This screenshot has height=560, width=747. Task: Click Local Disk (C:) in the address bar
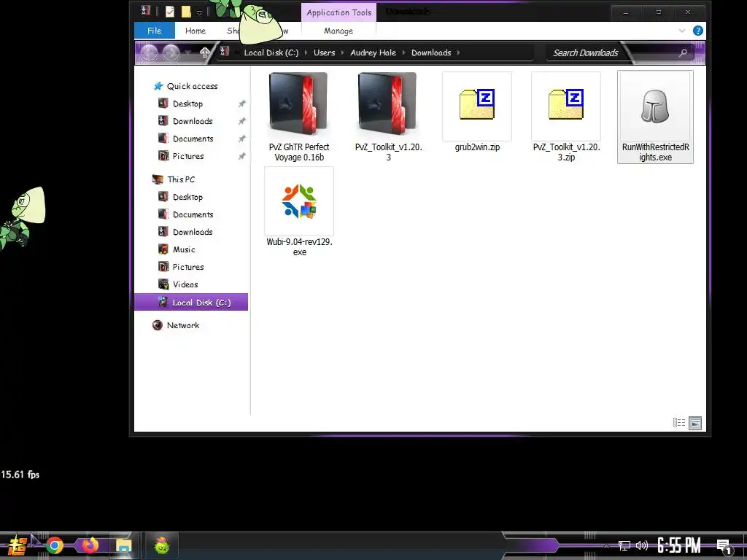tap(271, 52)
